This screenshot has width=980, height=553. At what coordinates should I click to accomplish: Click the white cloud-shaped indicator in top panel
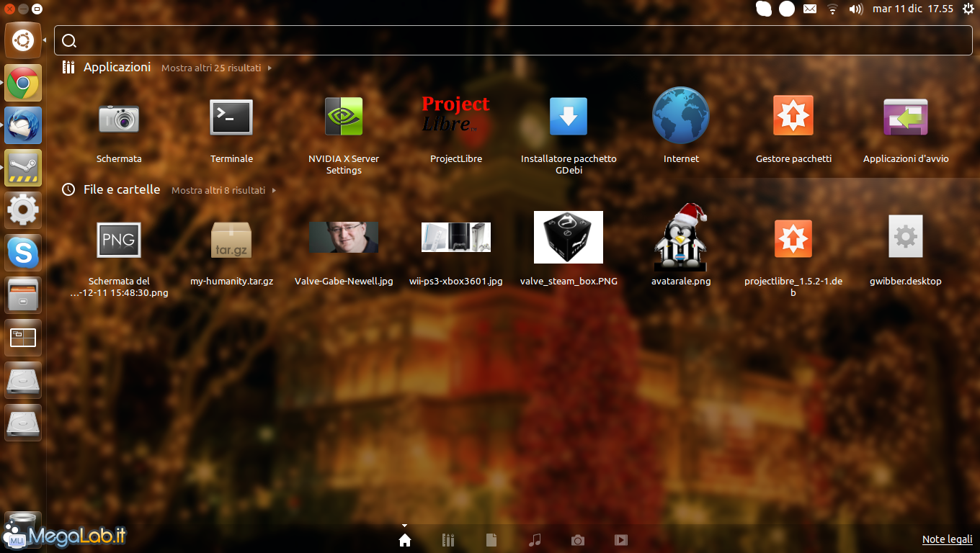click(x=764, y=9)
